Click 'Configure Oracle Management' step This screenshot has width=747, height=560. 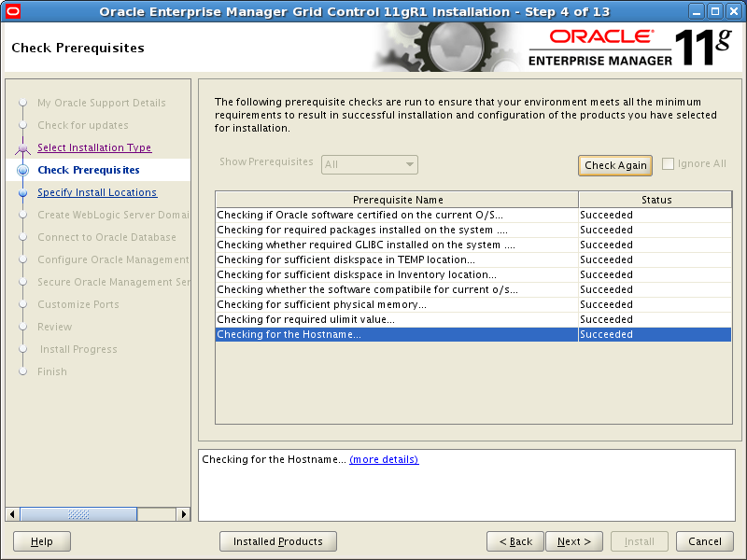click(113, 259)
